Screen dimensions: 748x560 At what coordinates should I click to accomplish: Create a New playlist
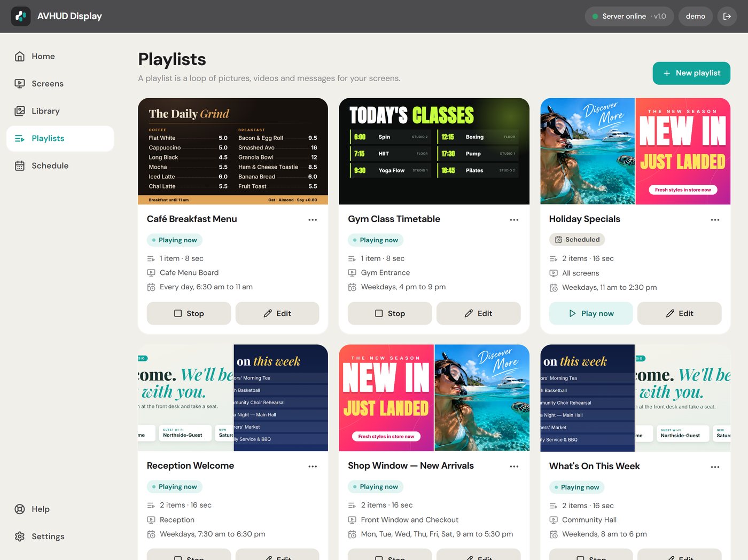pos(691,73)
